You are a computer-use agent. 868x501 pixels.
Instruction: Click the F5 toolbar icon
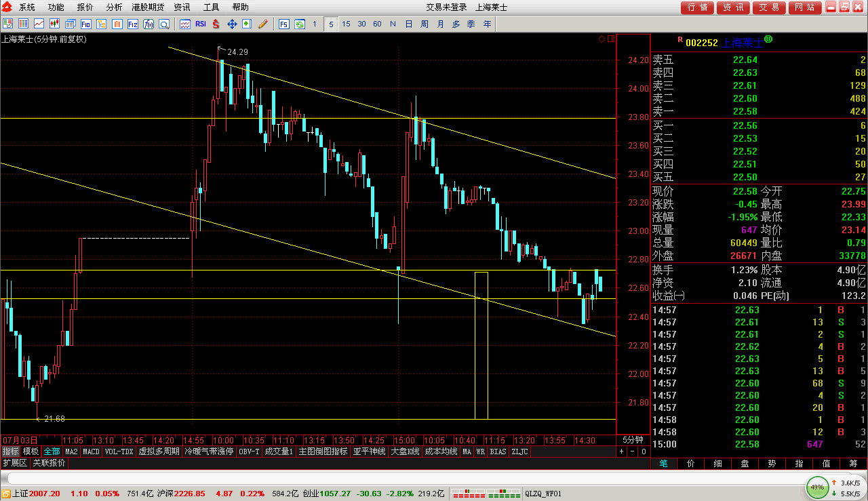coord(283,24)
